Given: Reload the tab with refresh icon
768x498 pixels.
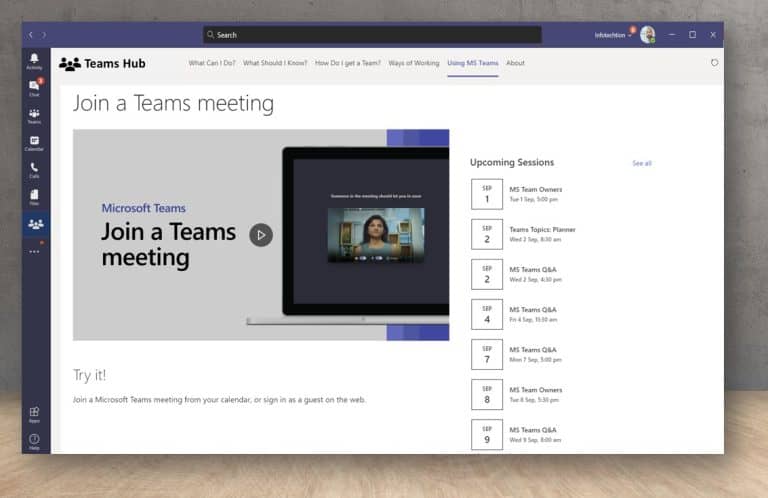Looking at the screenshot, I should tap(714, 63).
